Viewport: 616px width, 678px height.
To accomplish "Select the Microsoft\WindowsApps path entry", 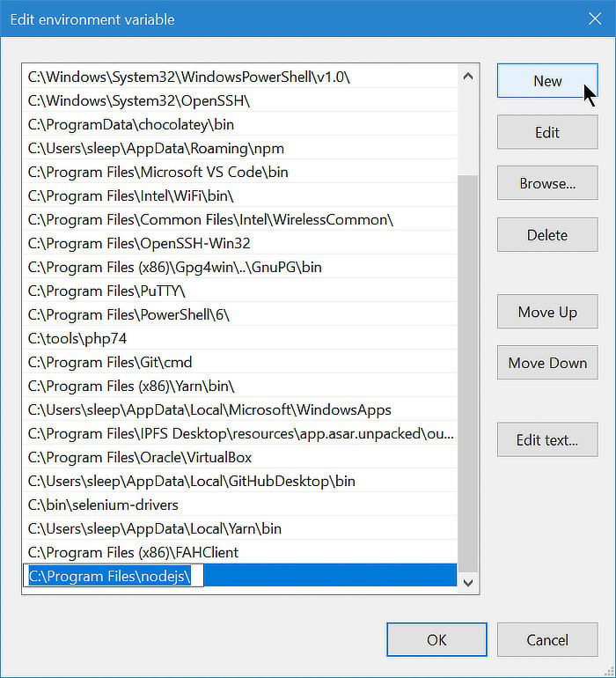I will [240, 410].
